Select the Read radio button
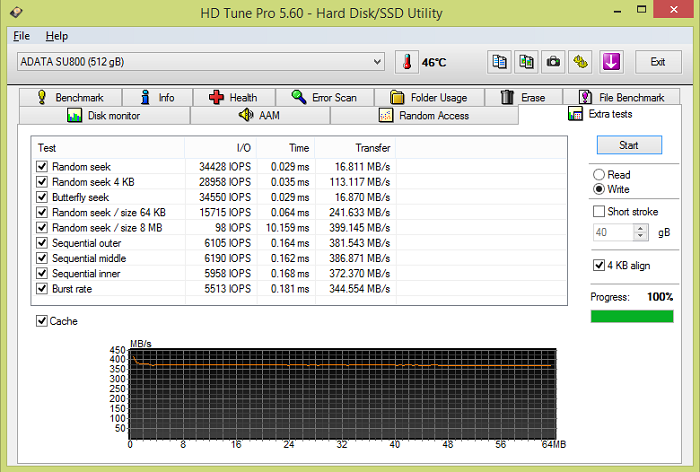 (599, 175)
